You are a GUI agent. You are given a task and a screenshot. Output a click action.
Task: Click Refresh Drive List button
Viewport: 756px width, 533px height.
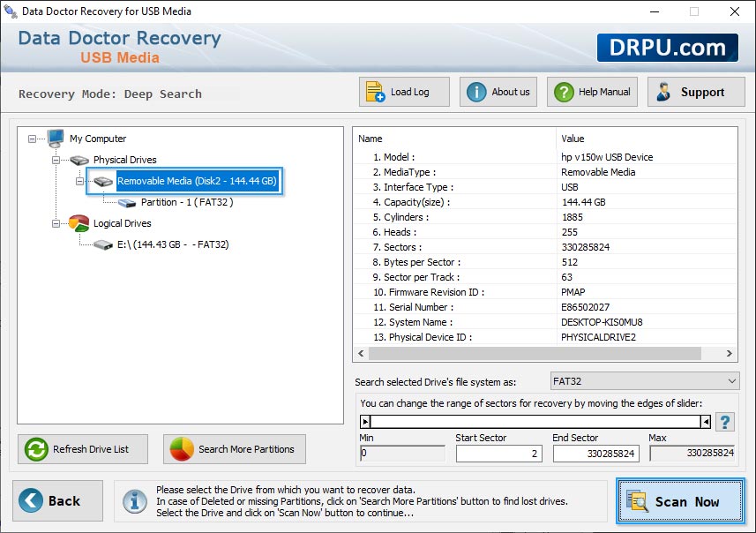click(x=83, y=449)
